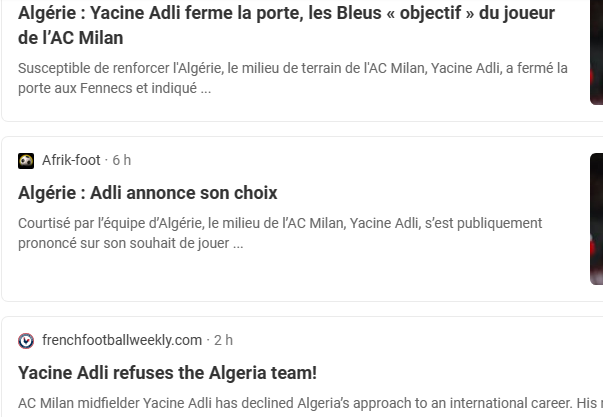Click 'de l'AC Milan' headline continuation line

(85, 38)
